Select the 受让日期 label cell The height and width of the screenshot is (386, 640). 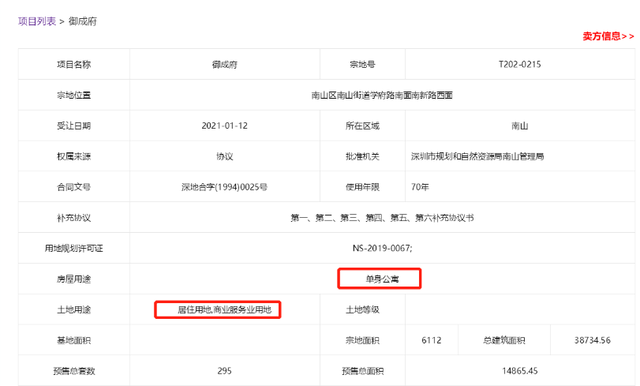coord(74,126)
